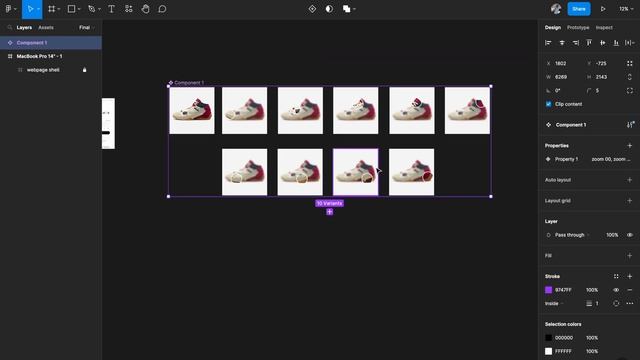Open the Figma main menu
Viewport: 640px width, 360px height.
pos(8,9)
